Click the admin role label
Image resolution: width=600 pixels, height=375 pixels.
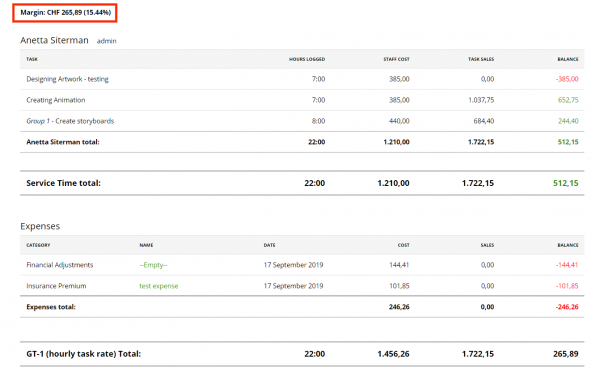(106, 41)
